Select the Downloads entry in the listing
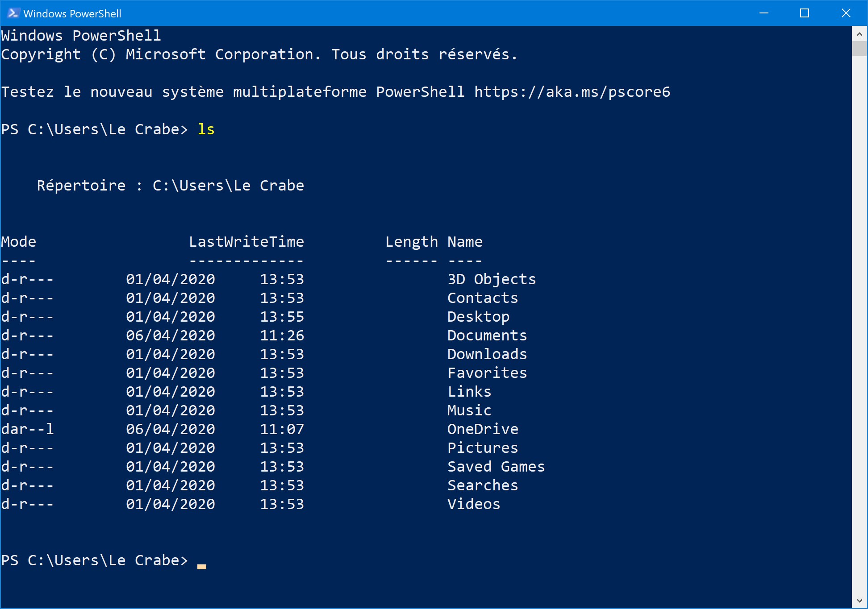 (x=487, y=354)
